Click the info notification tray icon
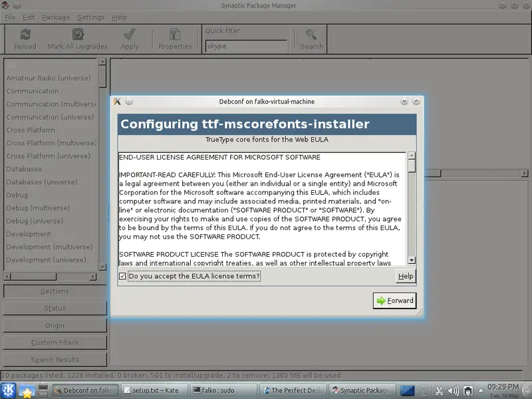 pos(424,391)
